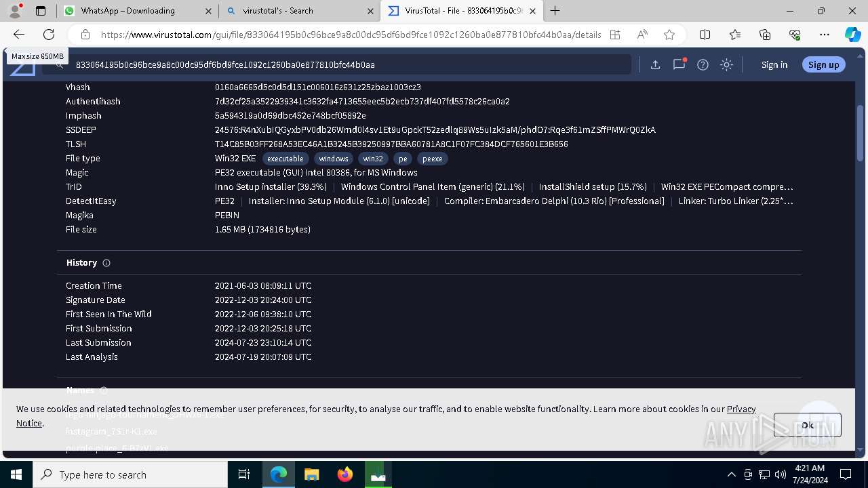Open network status in tray
Viewport: 868px width, 488px height.
(764, 474)
